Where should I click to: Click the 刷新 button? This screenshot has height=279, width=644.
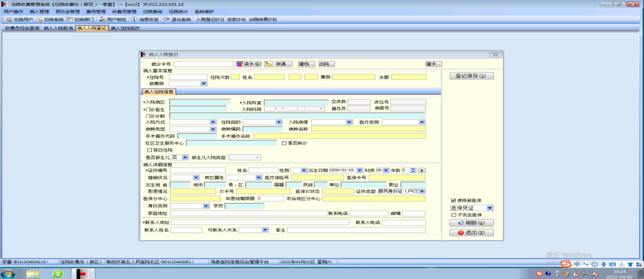coord(471,223)
